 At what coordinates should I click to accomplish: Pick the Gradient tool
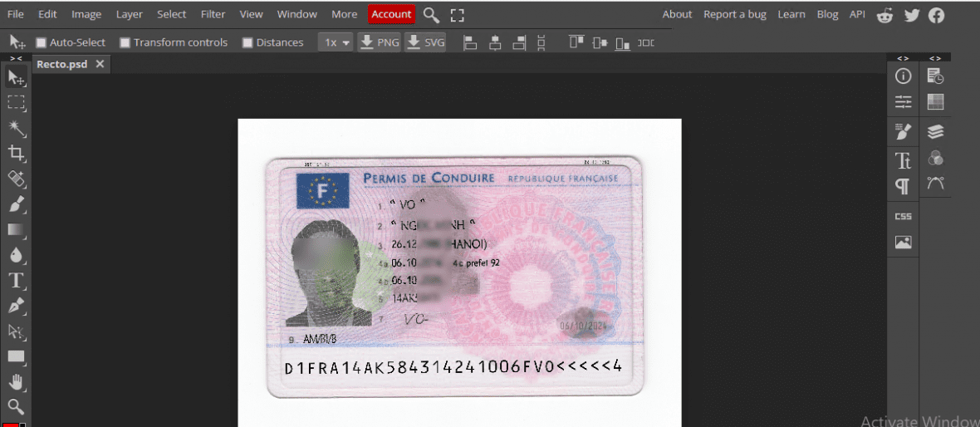point(16,229)
